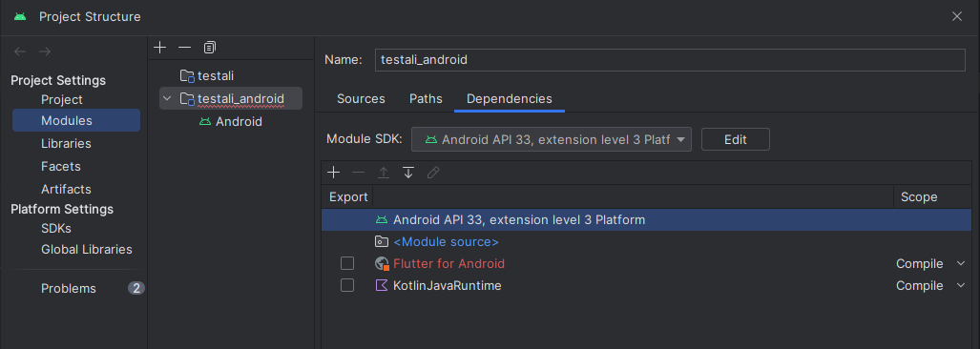Click Android icon in Platform dependency row

(382, 219)
